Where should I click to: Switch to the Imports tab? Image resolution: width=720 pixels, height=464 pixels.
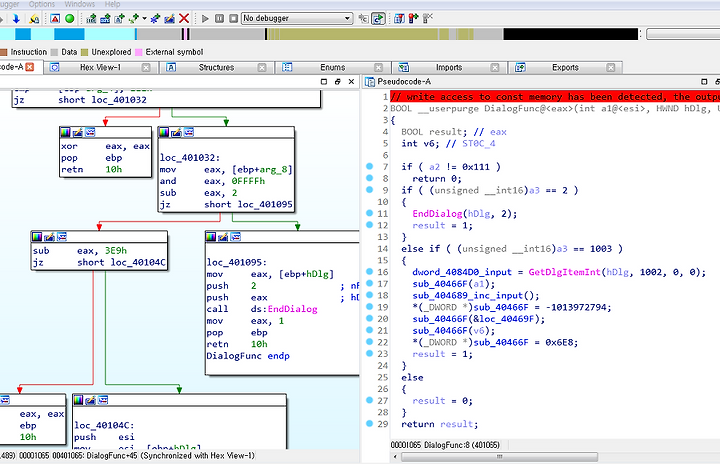point(449,68)
